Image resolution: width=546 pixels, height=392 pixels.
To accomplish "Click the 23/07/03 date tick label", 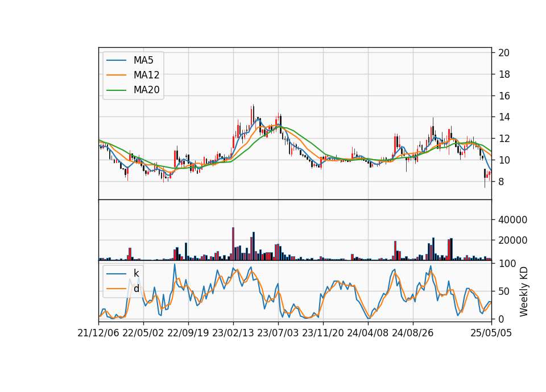I will point(278,333).
